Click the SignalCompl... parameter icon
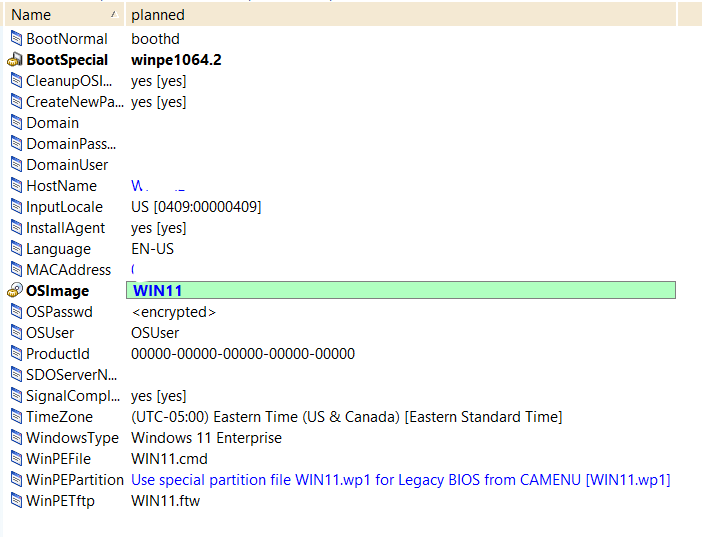The height and width of the screenshot is (537, 702). pos(16,395)
